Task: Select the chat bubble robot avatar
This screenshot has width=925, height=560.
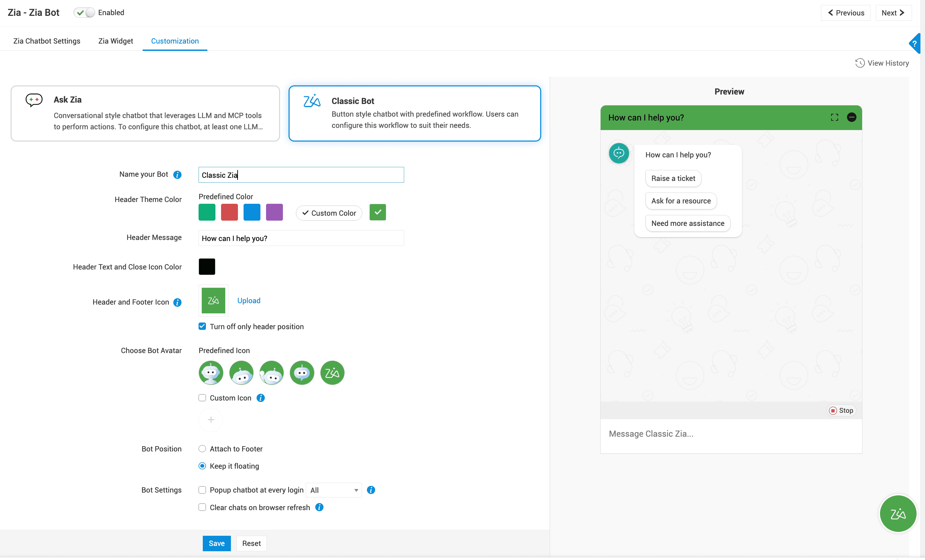Action: point(302,373)
